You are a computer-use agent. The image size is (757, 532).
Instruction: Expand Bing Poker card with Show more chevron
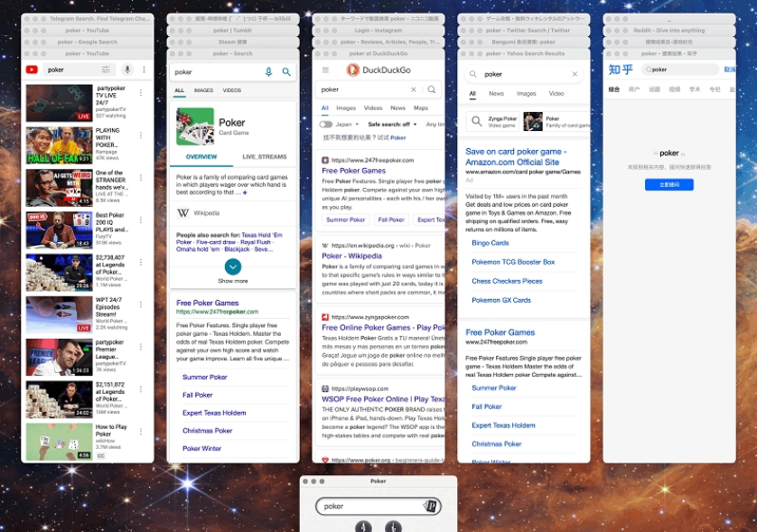233,267
